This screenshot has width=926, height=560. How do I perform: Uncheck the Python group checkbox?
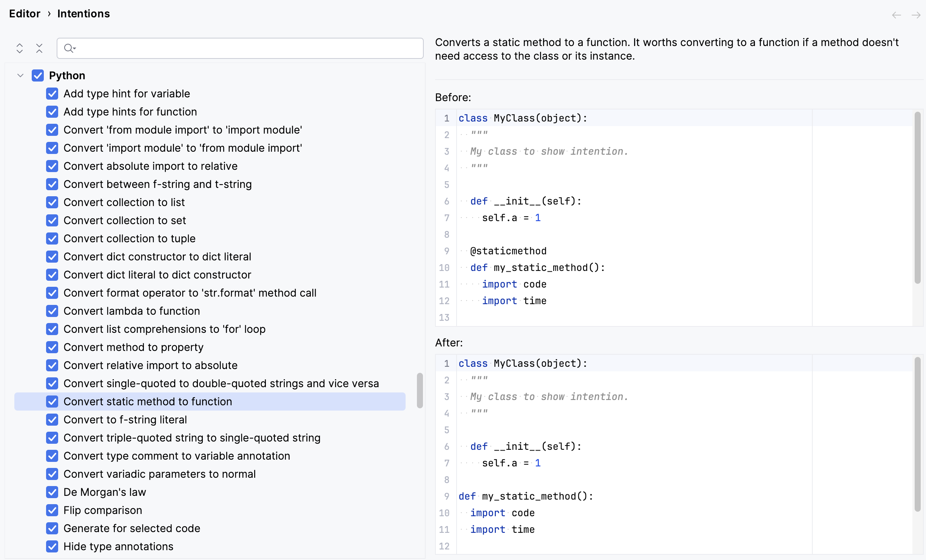pos(38,75)
